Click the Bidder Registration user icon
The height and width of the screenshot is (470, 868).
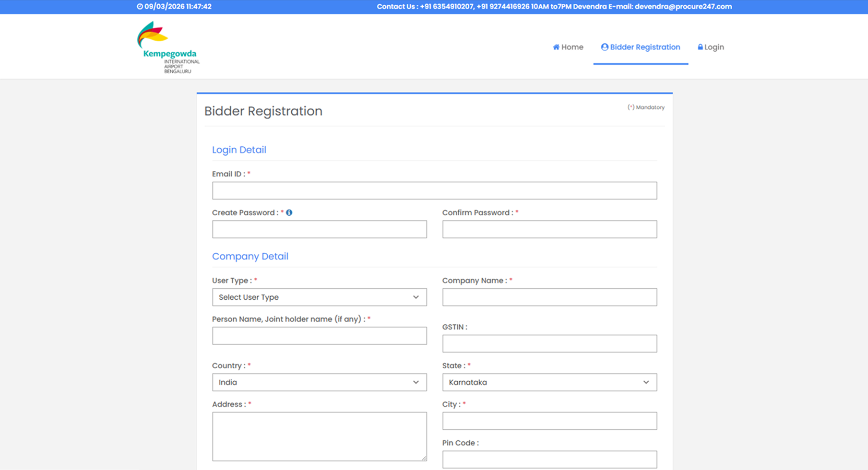[x=604, y=47]
